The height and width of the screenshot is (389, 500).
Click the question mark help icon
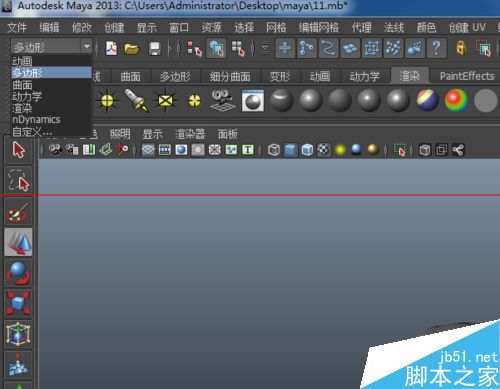pyautogui.click(x=436, y=48)
